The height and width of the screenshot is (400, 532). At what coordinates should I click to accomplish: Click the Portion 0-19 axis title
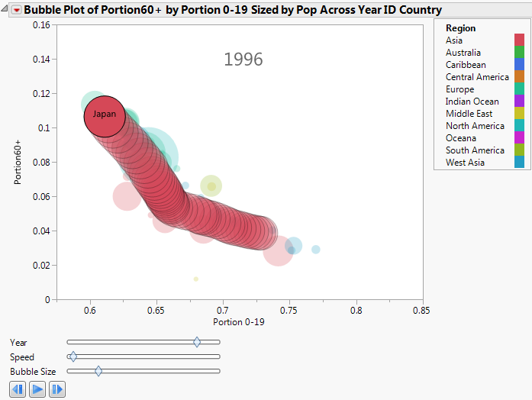click(240, 322)
